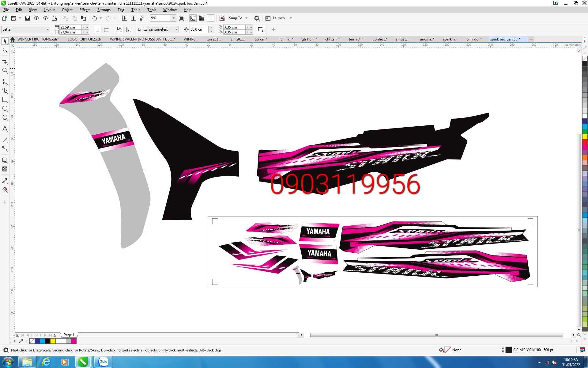Increase the nudge distance value
This screenshot has height=368, width=588.
211,28
